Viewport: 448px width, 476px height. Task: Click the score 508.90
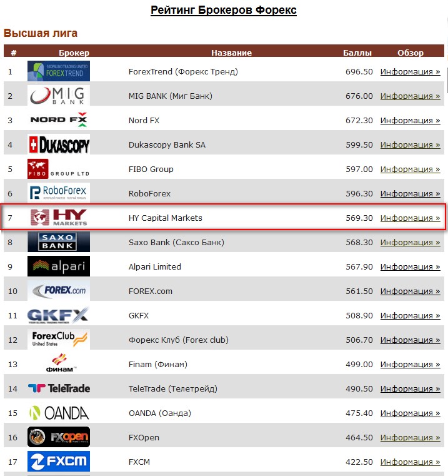coord(359,315)
